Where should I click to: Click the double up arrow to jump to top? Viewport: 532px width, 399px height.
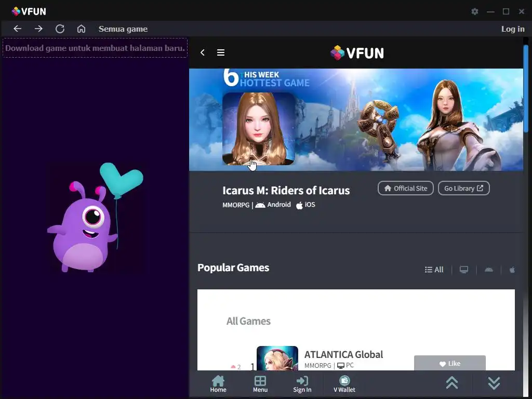pyautogui.click(x=452, y=383)
